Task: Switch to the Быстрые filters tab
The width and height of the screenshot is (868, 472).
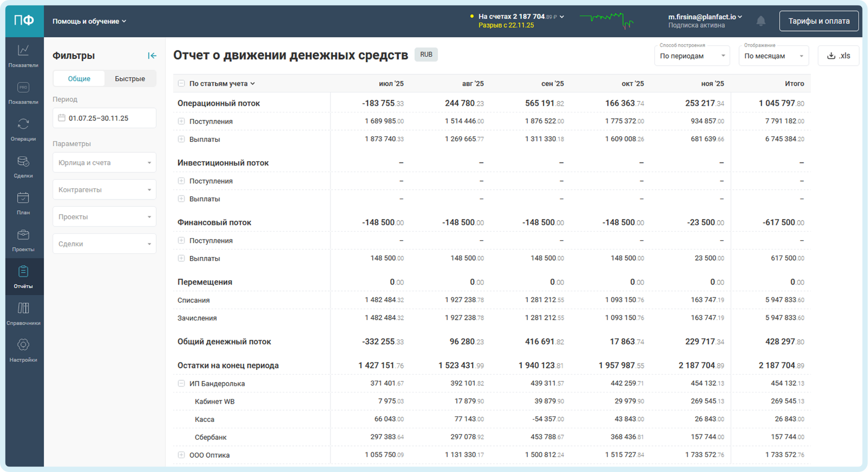Action: pyautogui.click(x=130, y=79)
